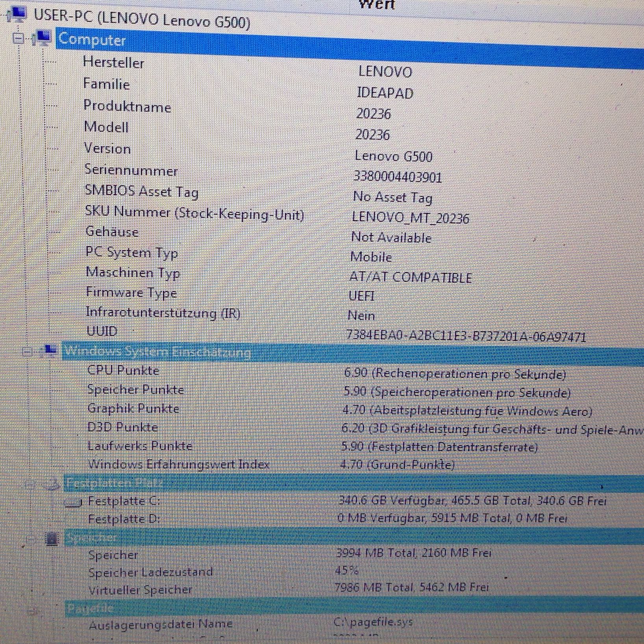Click the USER-PC root computer icon
The height and width of the screenshot is (644, 644).
(x=17, y=15)
